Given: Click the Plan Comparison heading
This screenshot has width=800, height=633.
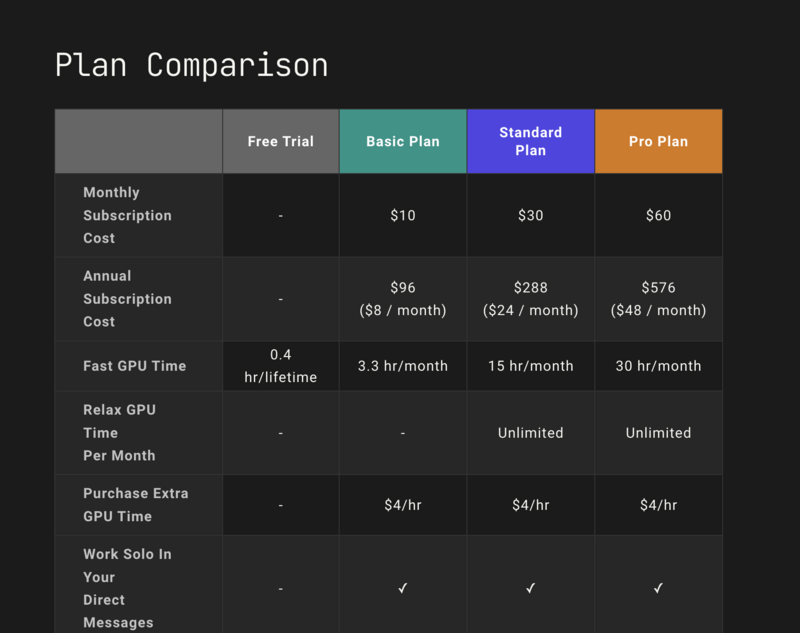Looking at the screenshot, I should 191,65.
